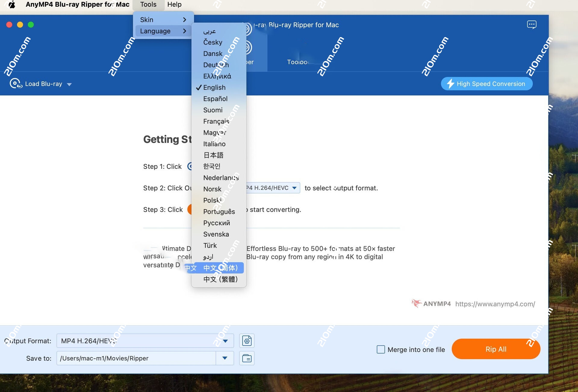The height and width of the screenshot is (392, 578).
Task: Expand the MP4 H.264/HEVC format selector in Step 2
Action: click(294, 188)
